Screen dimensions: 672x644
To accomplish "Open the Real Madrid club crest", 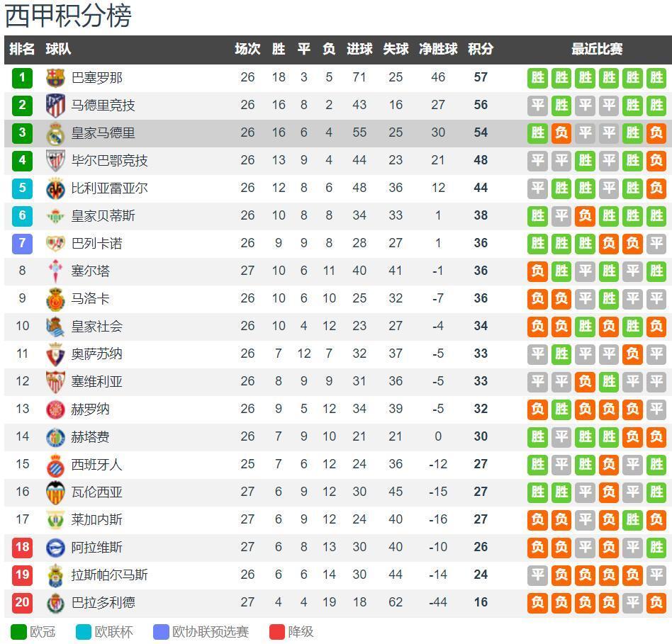I will point(55,133).
